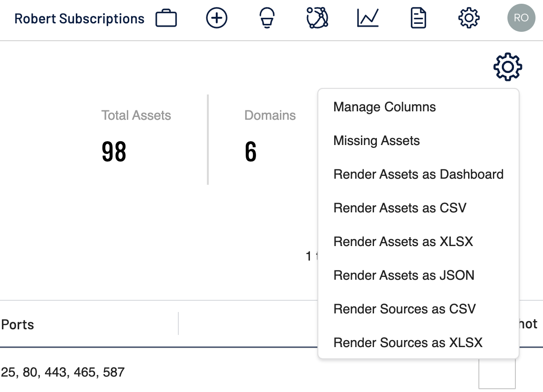The image size is (543, 392).
Task: Open the settings gear in the top toolbar
Action: tap(468, 18)
